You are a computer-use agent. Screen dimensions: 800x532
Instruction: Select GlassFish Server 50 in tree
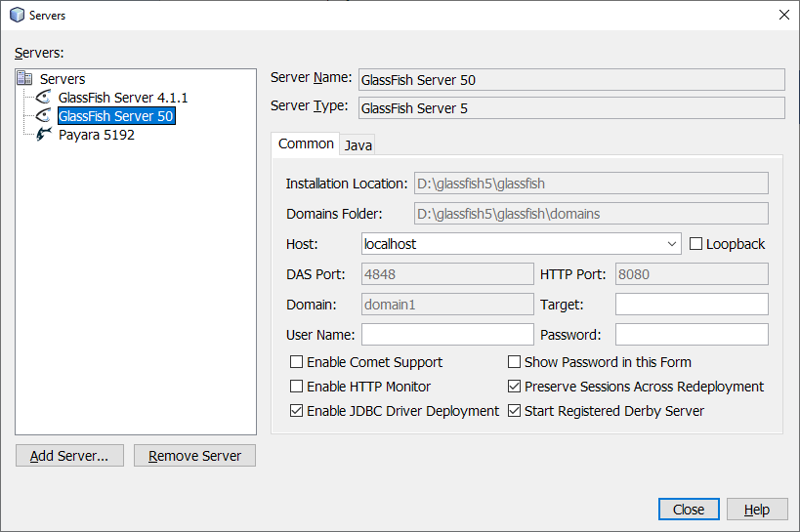116,116
